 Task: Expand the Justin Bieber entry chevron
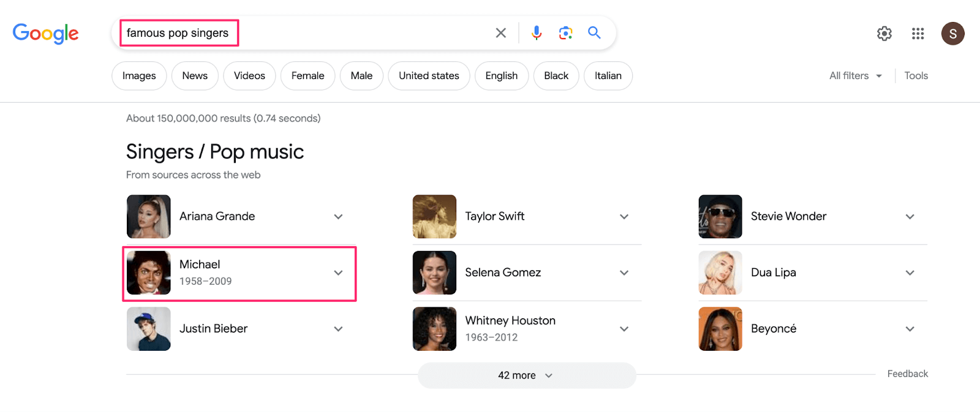[x=338, y=329]
